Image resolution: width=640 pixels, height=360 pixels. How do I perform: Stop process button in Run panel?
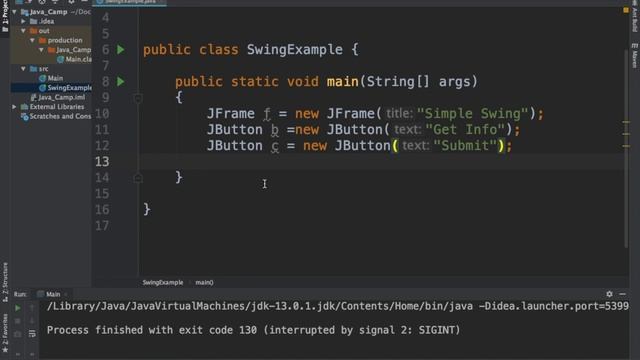[x=18, y=321]
